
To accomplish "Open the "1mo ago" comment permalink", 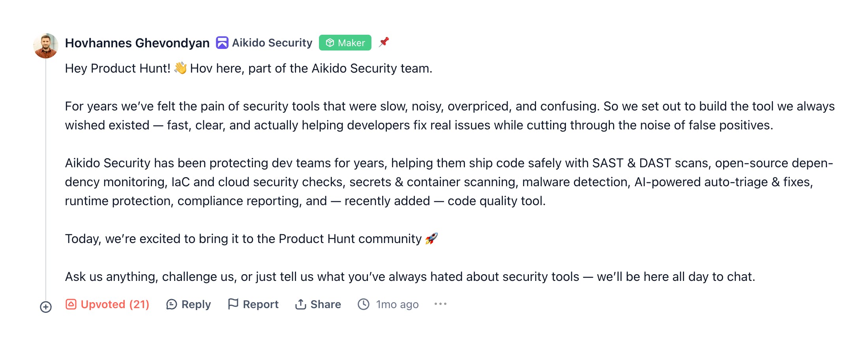I will [x=397, y=304].
